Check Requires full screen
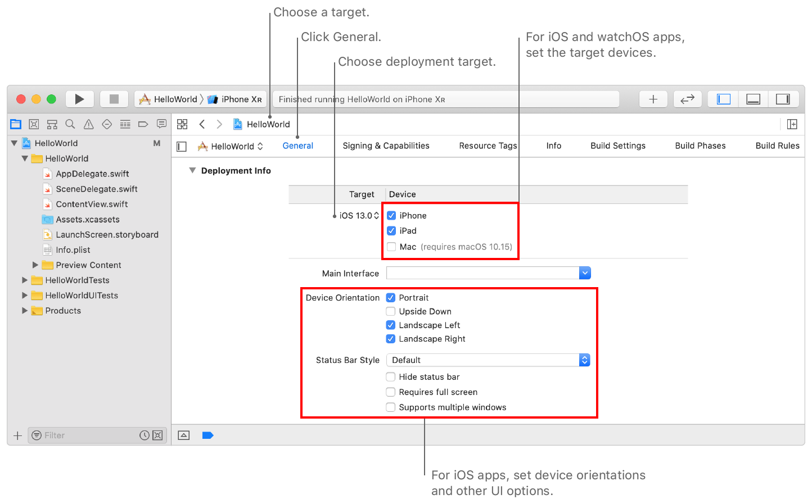 pyautogui.click(x=391, y=392)
